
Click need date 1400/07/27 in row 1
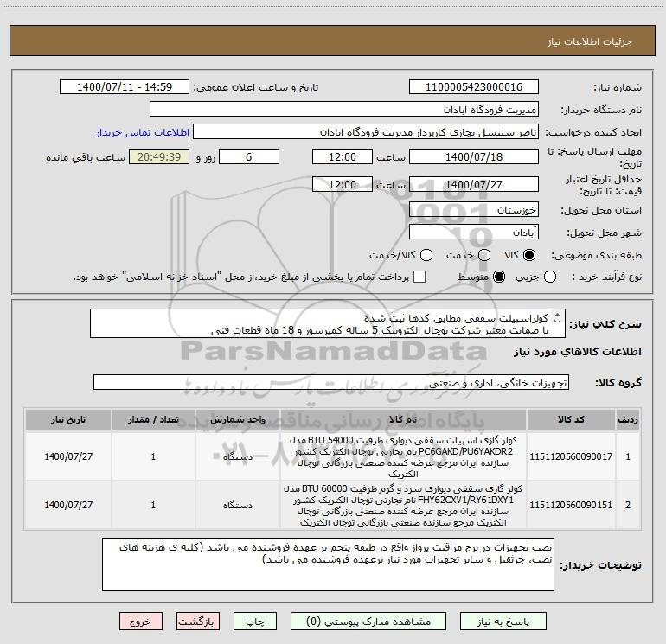click(68, 456)
